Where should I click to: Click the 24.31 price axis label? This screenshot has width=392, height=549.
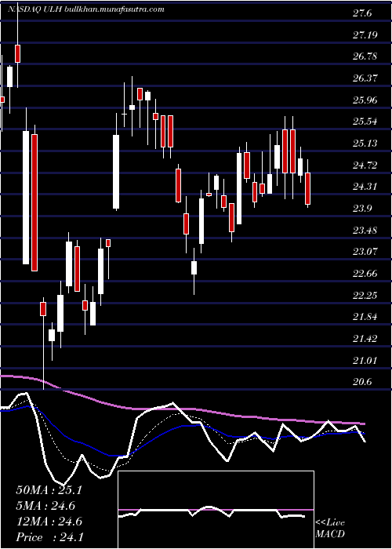tap(365, 187)
